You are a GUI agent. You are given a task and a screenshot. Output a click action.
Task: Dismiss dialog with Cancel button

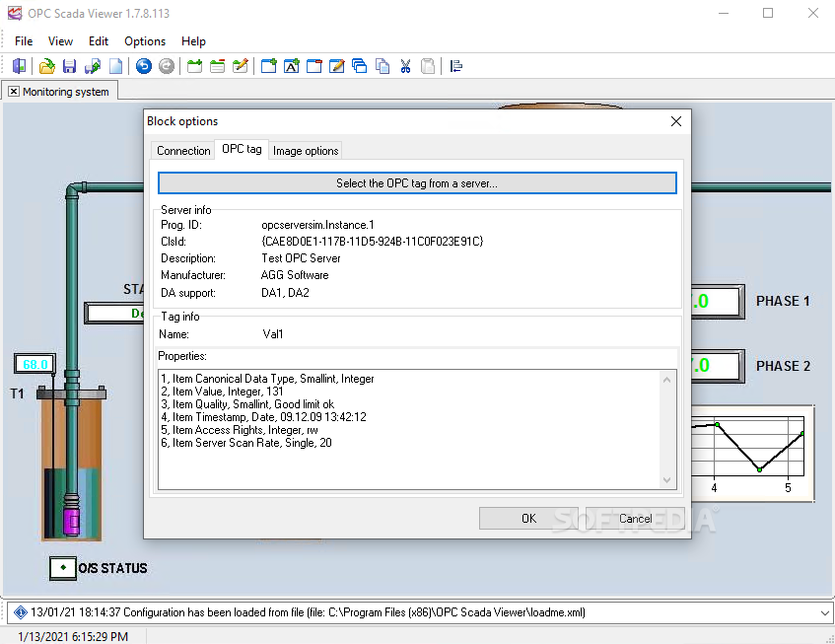[x=635, y=519]
